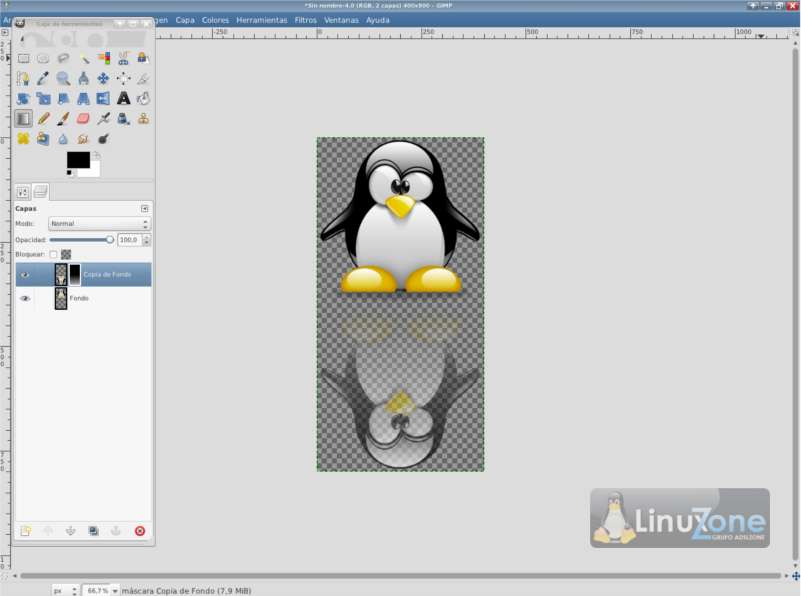Screen dimensions: 801x596
Task: Select the Blend gradient tool
Action: [23, 118]
